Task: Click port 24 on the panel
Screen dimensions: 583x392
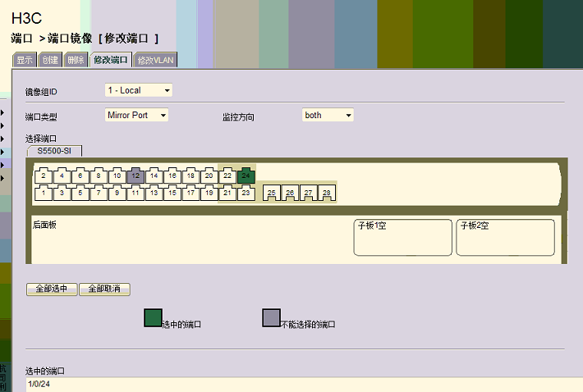Action: (x=246, y=175)
